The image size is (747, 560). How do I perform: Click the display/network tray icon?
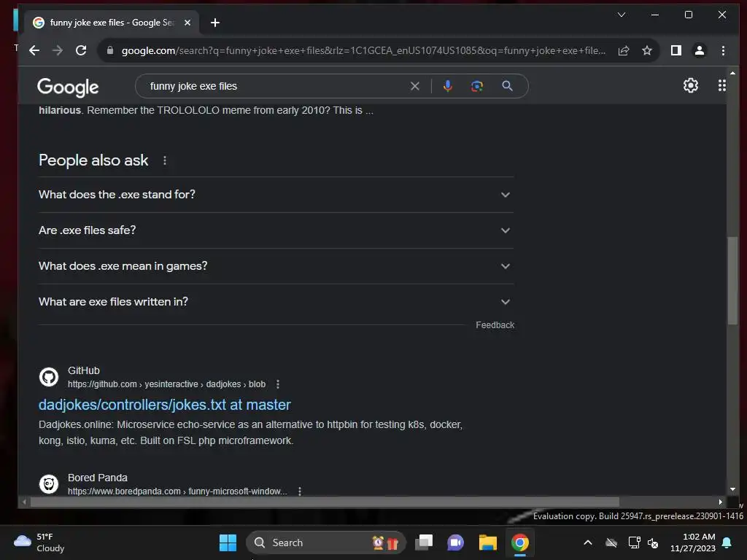click(634, 542)
